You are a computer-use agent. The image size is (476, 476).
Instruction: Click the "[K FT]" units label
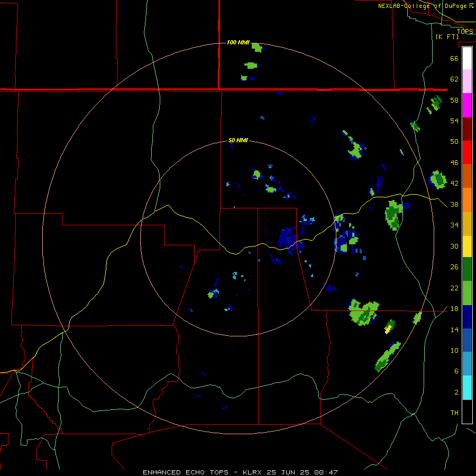(x=447, y=36)
